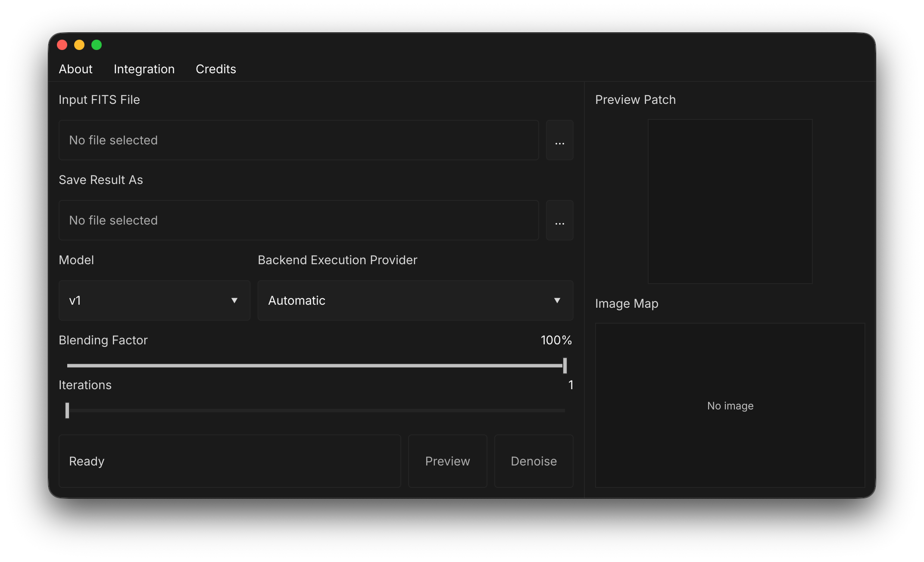
Task: Click the 'Image Map' heading
Action: click(627, 303)
